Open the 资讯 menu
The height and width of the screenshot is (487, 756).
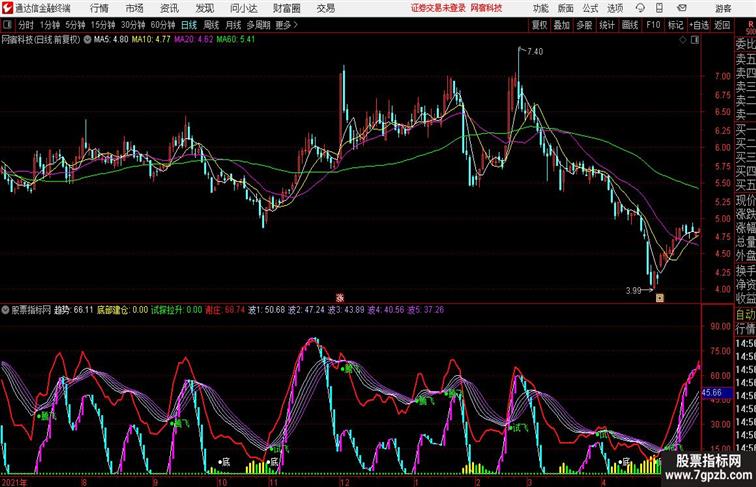pos(169,8)
